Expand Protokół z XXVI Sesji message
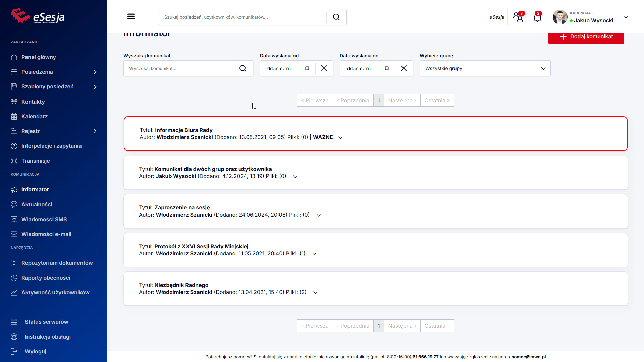 (314, 254)
